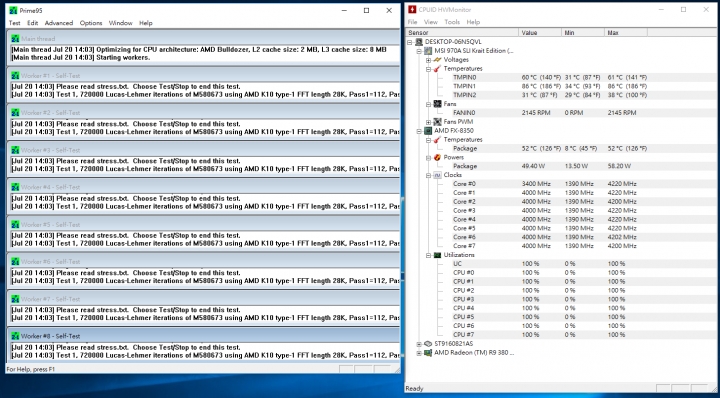Click the AMD FX-8350 Temperatures thermometer icon
The width and height of the screenshot is (720, 398).
437,140
